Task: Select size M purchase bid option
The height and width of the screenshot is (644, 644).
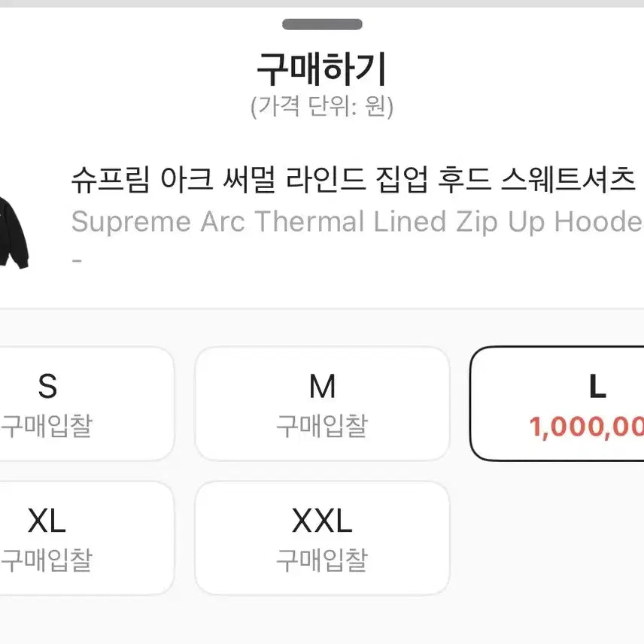Action: 322,402
